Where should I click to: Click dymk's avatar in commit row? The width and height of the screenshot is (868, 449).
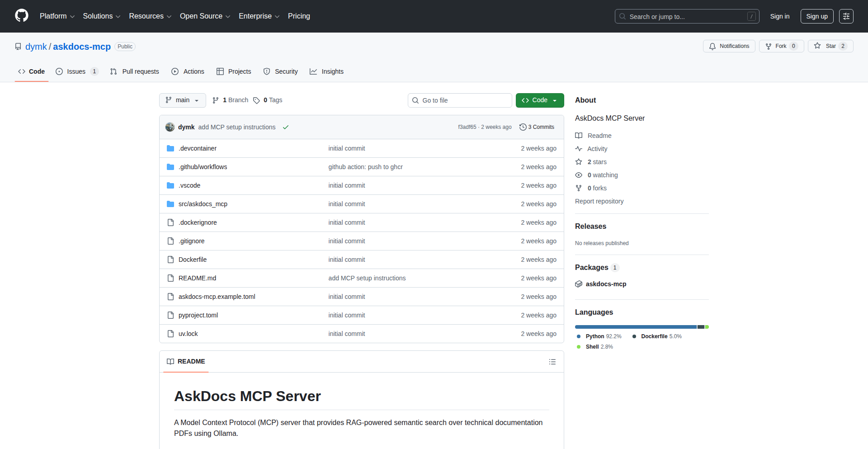coord(170,127)
